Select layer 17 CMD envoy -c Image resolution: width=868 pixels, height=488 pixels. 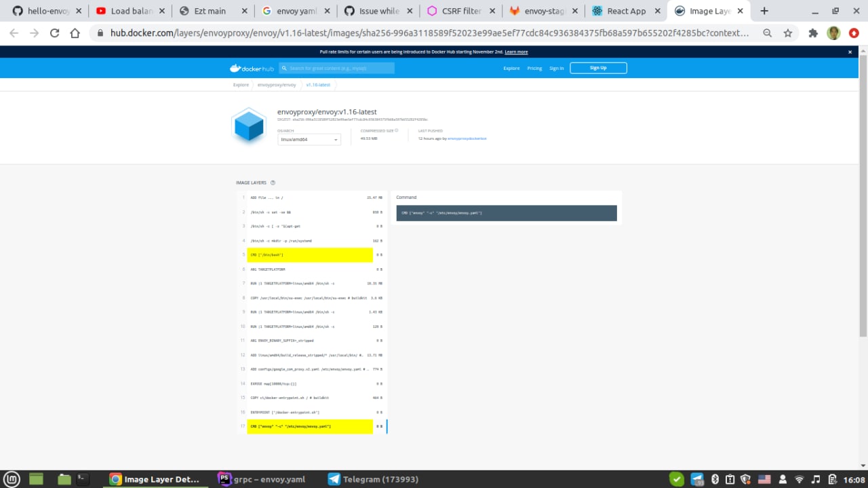coord(312,426)
